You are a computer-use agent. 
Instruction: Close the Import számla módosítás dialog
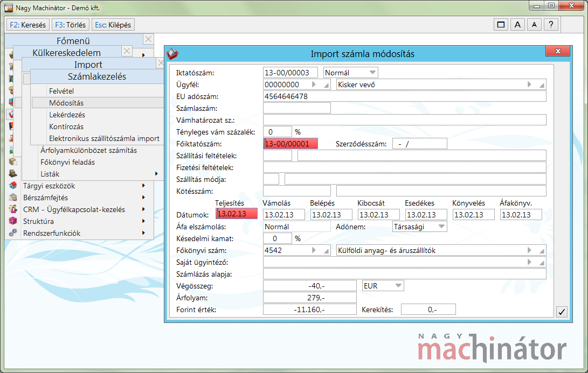[x=558, y=51]
